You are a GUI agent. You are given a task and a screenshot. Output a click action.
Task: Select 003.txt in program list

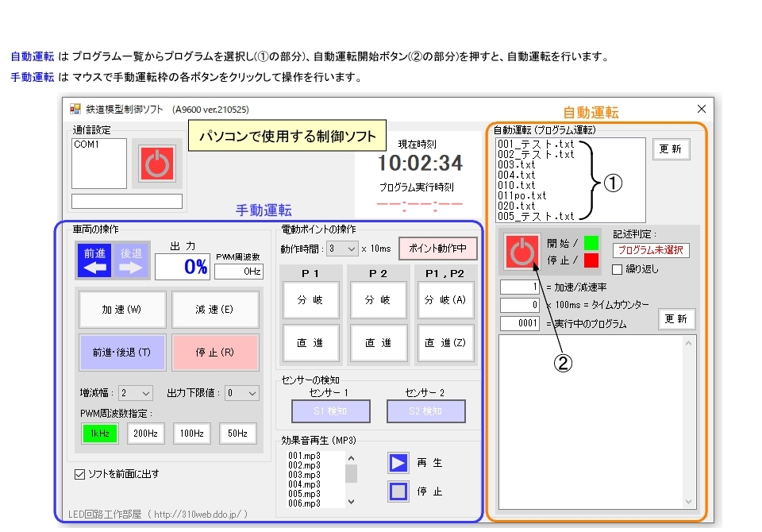516,165
